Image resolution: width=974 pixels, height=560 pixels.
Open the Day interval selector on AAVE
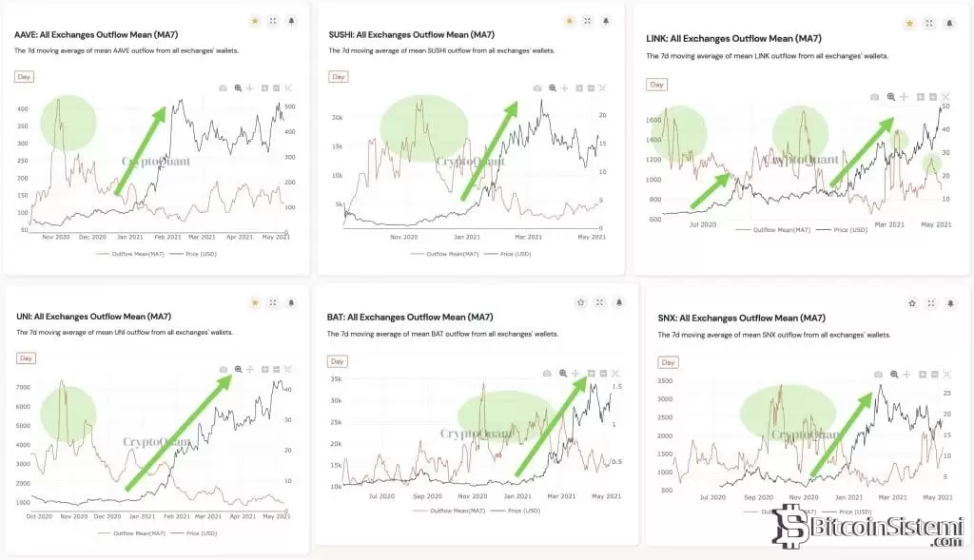25,76
